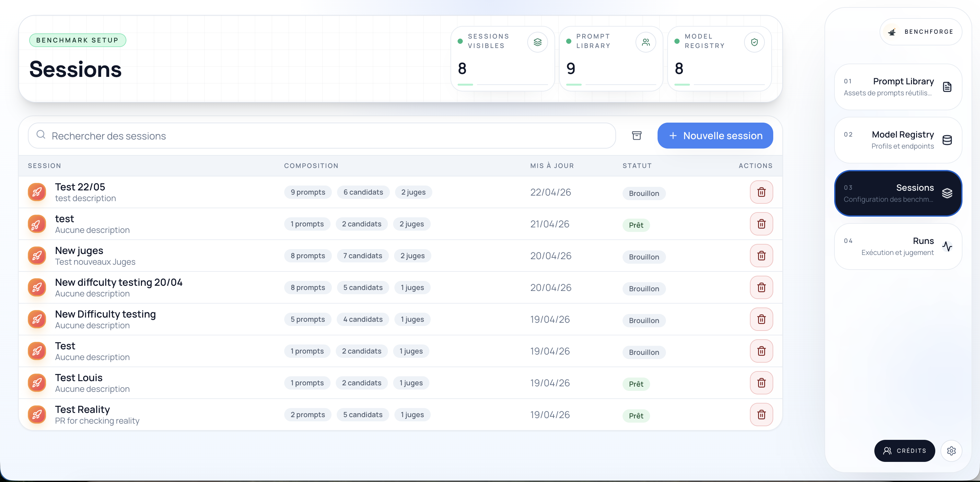Open the Test Louis session row
980x482 pixels.
click(x=400, y=383)
